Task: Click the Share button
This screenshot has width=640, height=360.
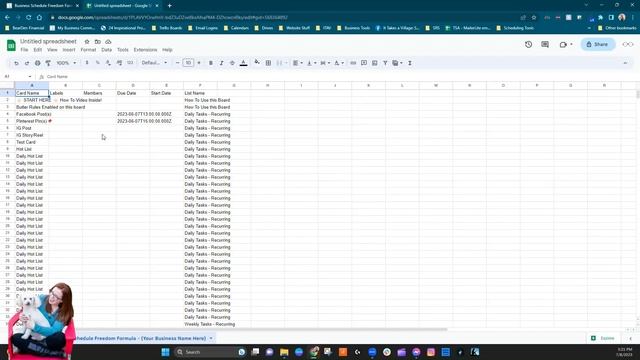Action: tap(598, 44)
